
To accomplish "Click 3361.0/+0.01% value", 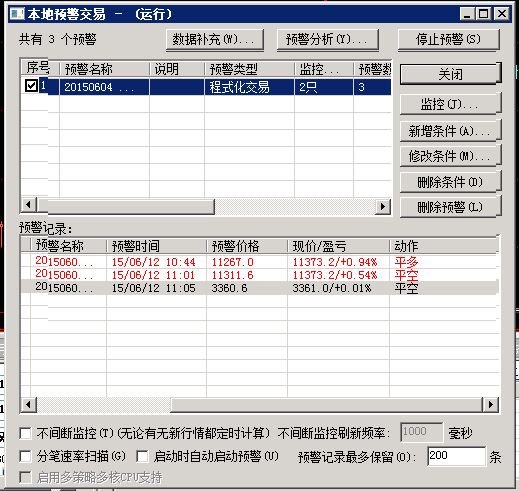I will click(x=332, y=288).
